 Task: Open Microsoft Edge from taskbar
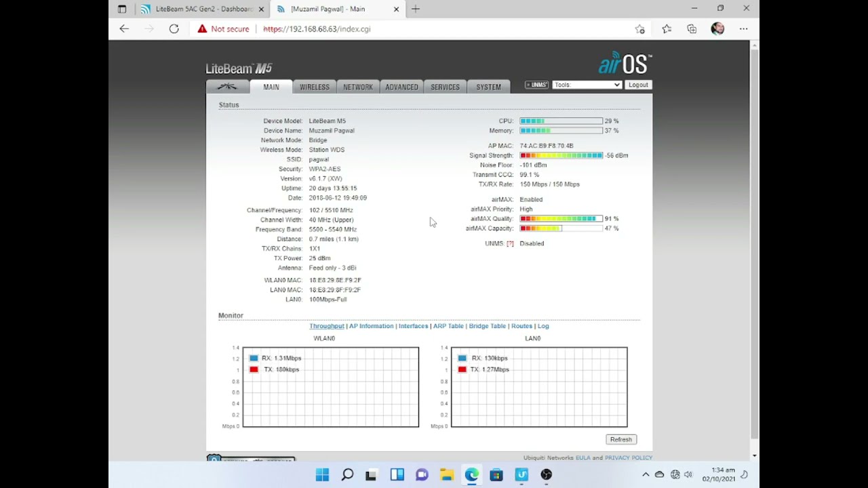(x=471, y=474)
